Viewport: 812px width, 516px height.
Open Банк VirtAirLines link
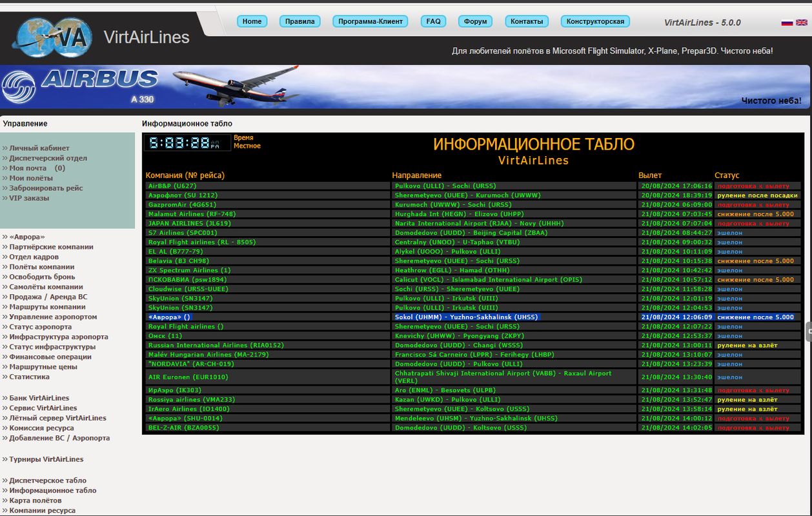(39, 399)
